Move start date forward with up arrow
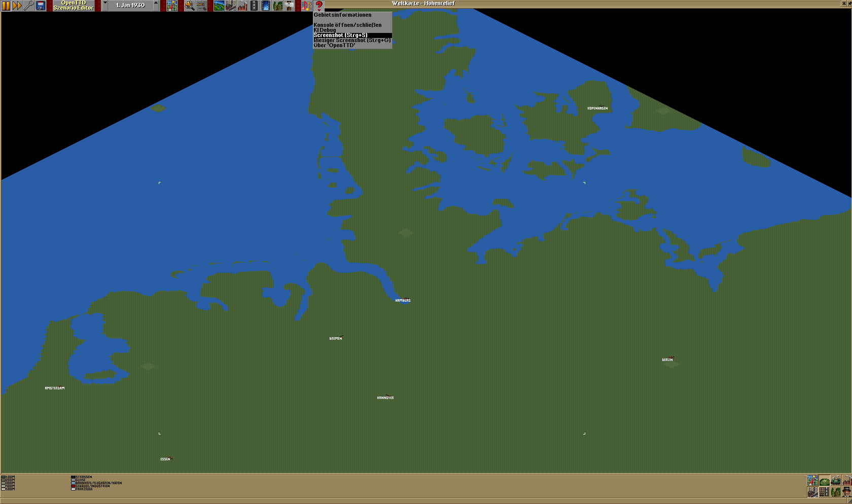The height and width of the screenshot is (504, 852). click(x=156, y=6)
